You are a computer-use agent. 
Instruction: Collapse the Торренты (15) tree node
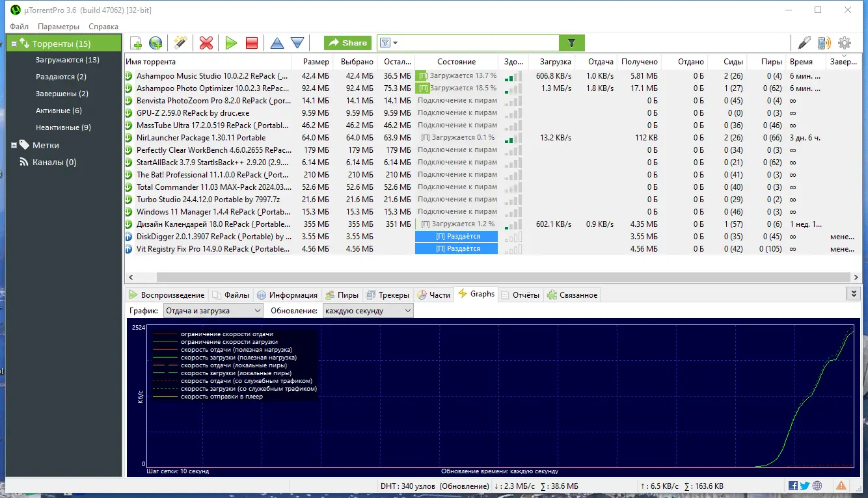pyautogui.click(x=14, y=44)
